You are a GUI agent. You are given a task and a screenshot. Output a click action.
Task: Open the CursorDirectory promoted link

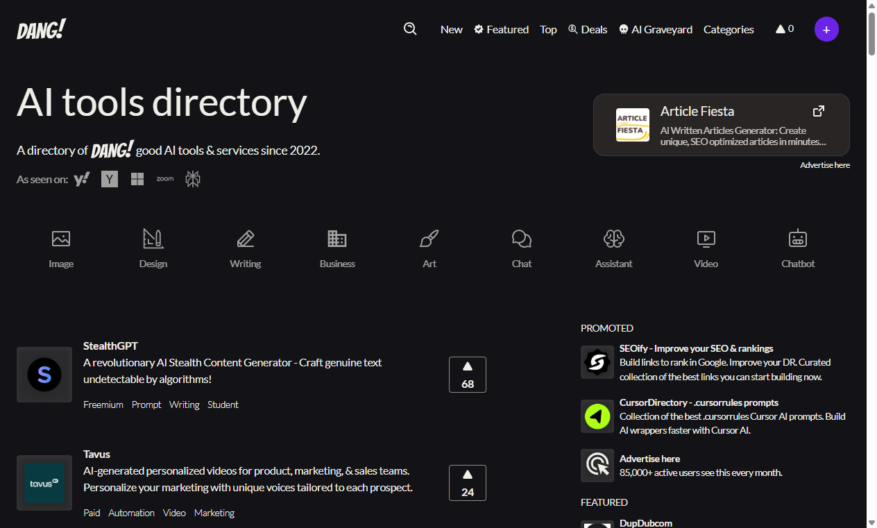(699, 403)
